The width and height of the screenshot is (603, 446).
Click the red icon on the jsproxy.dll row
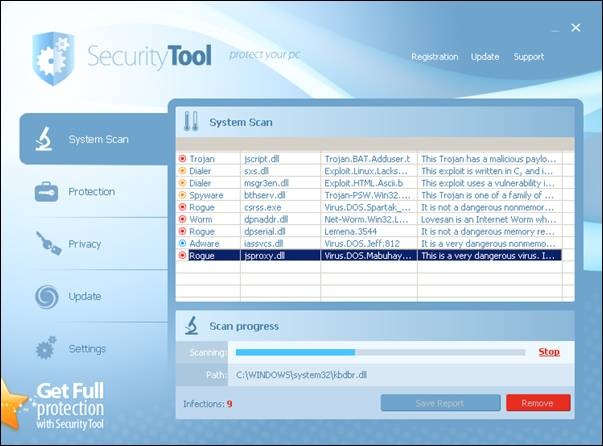point(183,255)
